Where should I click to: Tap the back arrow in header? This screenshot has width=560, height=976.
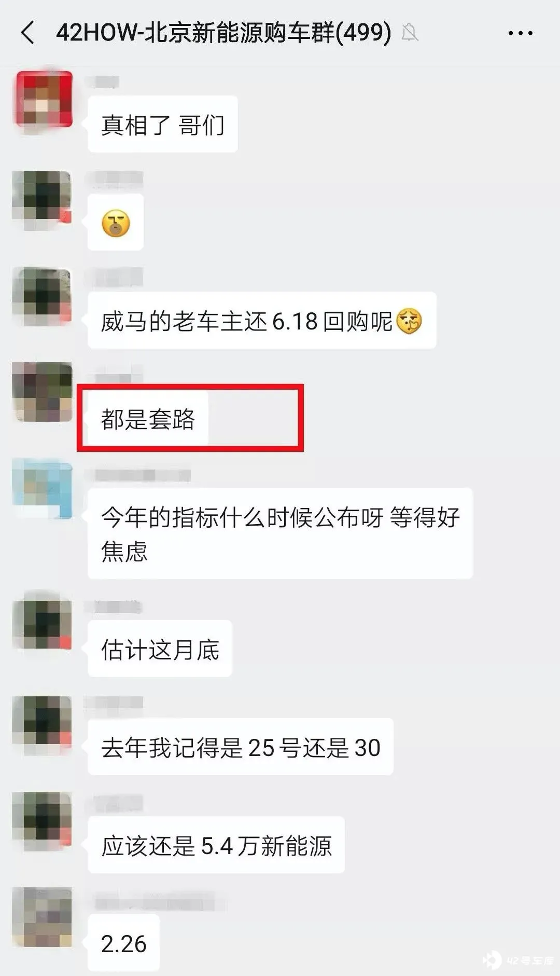28,33
